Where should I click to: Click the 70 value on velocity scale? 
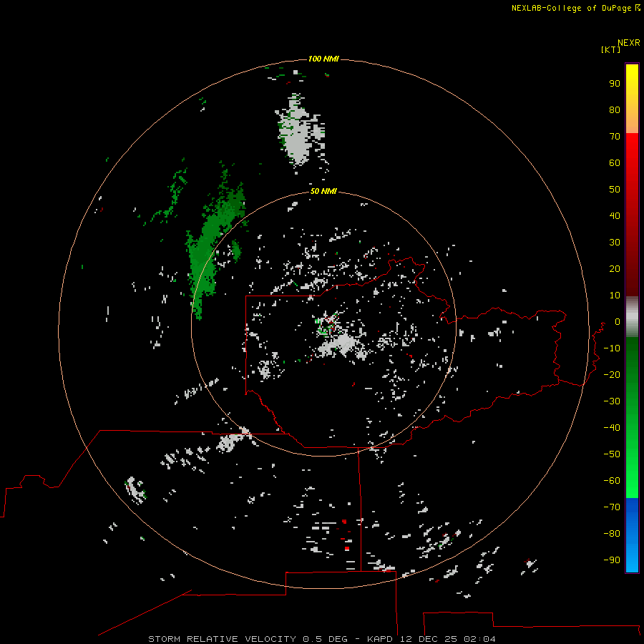[615, 137]
